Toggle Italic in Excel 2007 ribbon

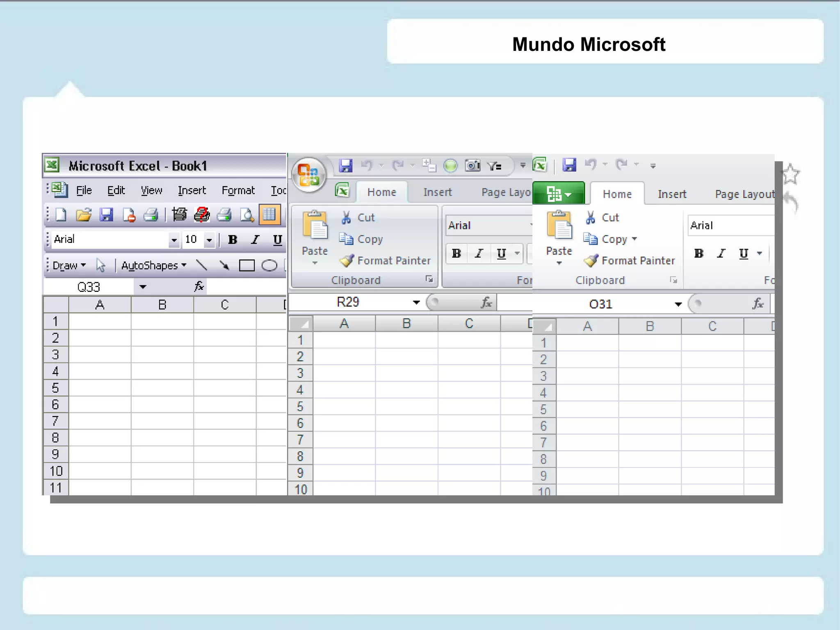point(479,254)
